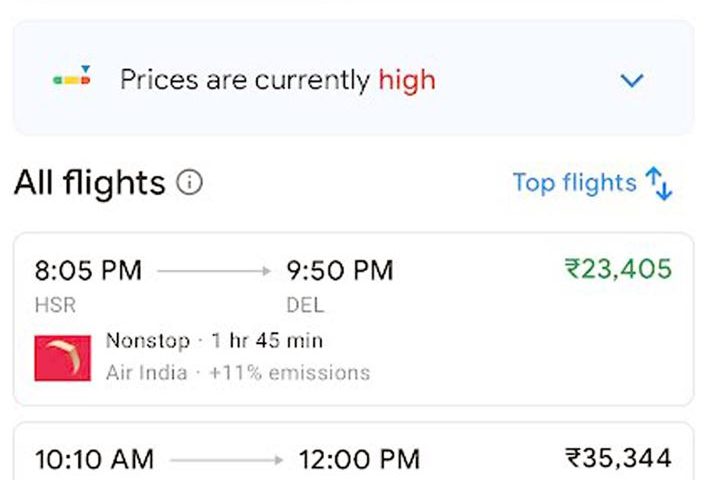Click the sort arrows icon
This screenshot has width=710, height=480.
pyautogui.click(x=660, y=184)
